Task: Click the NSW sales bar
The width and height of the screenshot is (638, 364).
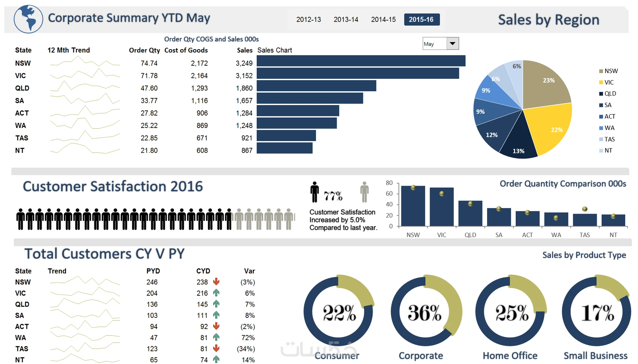Action: pyautogui.click(x=361, y=61)
